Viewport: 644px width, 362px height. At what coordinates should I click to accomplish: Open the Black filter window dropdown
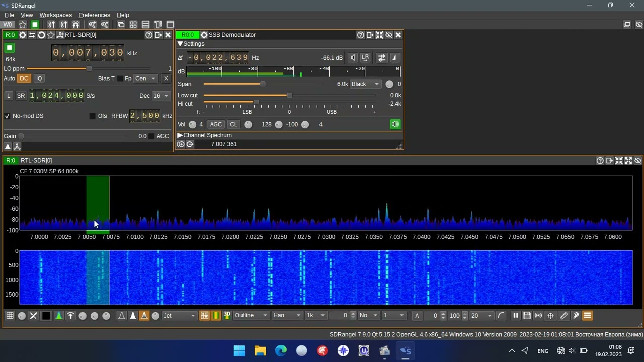point(365,84)
